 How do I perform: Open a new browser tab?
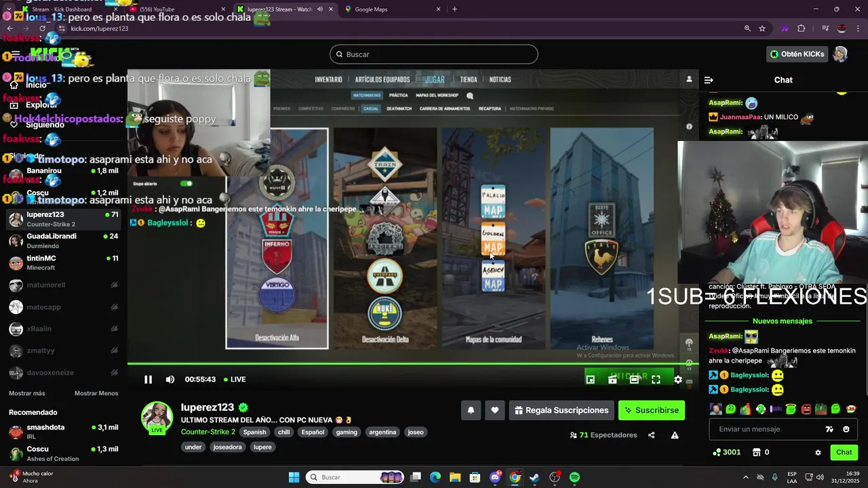pos(454,9)
